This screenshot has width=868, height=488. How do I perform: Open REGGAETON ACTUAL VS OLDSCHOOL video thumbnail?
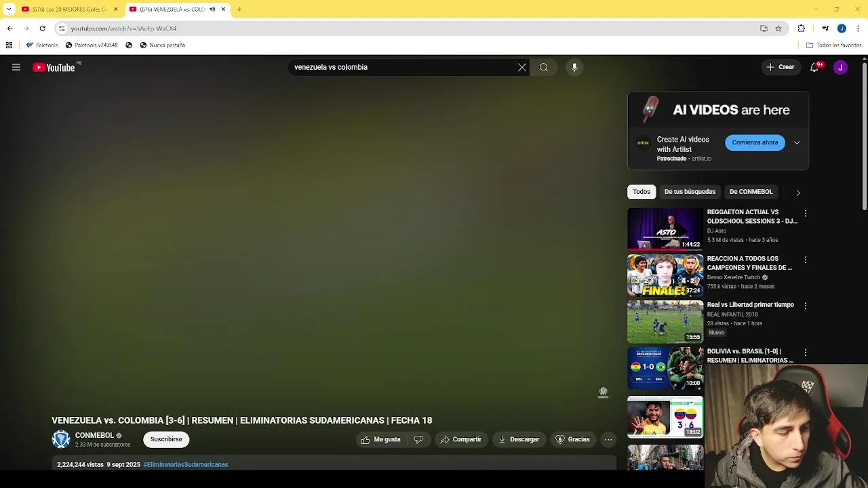point(665,229)
